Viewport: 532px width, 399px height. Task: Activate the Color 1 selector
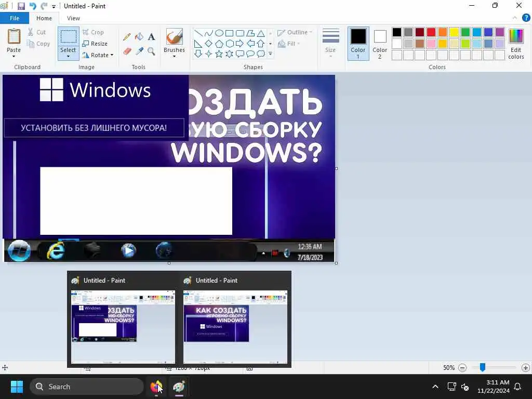pos(358,44)
